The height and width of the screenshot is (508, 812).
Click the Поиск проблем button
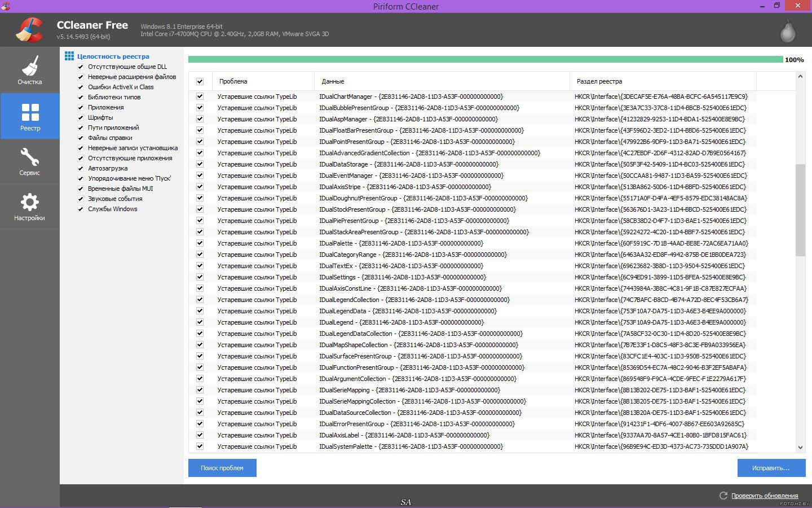pyautogui.click(x=222, y=468)
